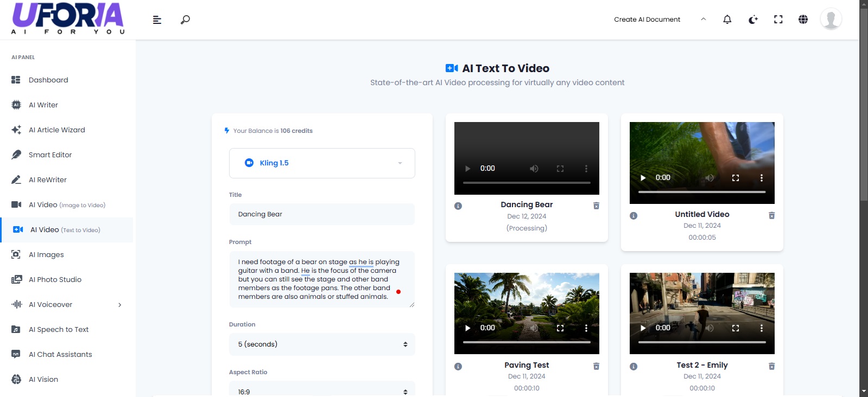The height and width of the screenshot is (397, 868).
Task: Click the AI Chat Assistants icon
Action: pos(16,354)
